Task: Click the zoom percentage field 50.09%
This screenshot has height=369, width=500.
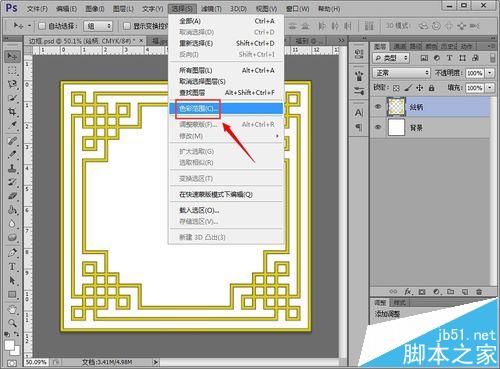Action: [36, 362]
